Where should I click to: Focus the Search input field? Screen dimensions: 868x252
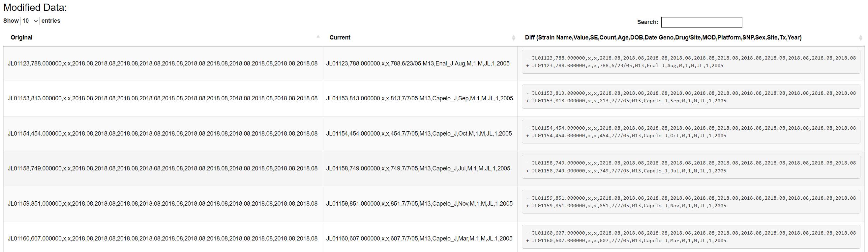click(x=701, y=22)
